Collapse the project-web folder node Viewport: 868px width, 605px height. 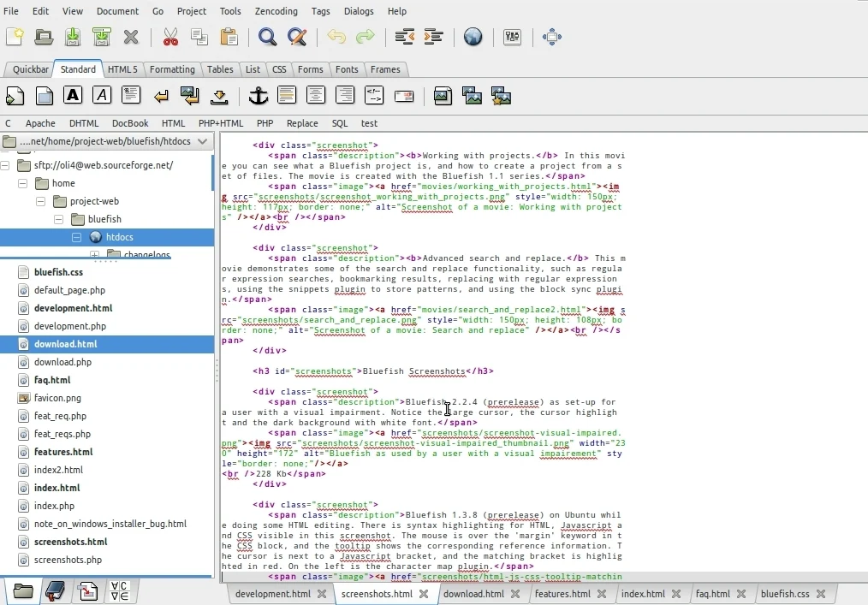[x=40, y=201]
